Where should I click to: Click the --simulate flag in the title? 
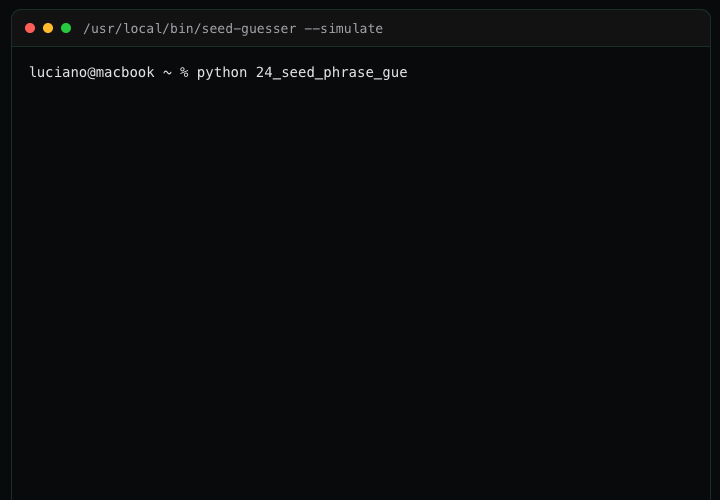pyautogui.click(x=344, y=28)
